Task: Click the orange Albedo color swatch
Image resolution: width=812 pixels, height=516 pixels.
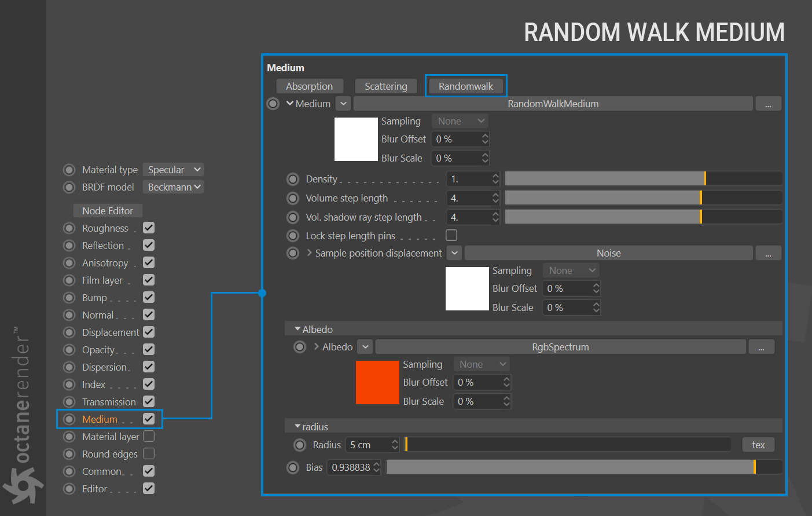Action: click(x=377, y=382)
